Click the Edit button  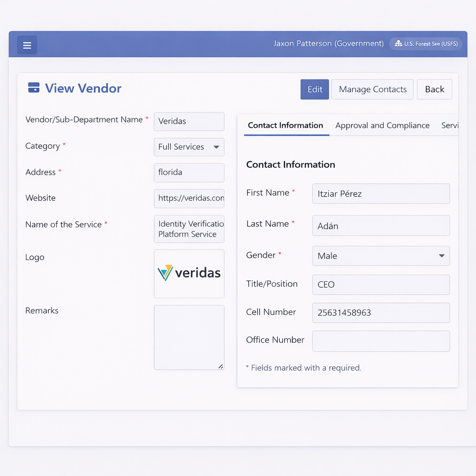point(315,89)
